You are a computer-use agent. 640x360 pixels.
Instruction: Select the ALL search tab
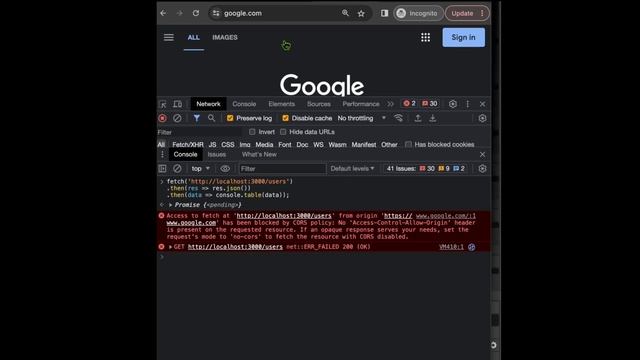click(x=193, y=37)
